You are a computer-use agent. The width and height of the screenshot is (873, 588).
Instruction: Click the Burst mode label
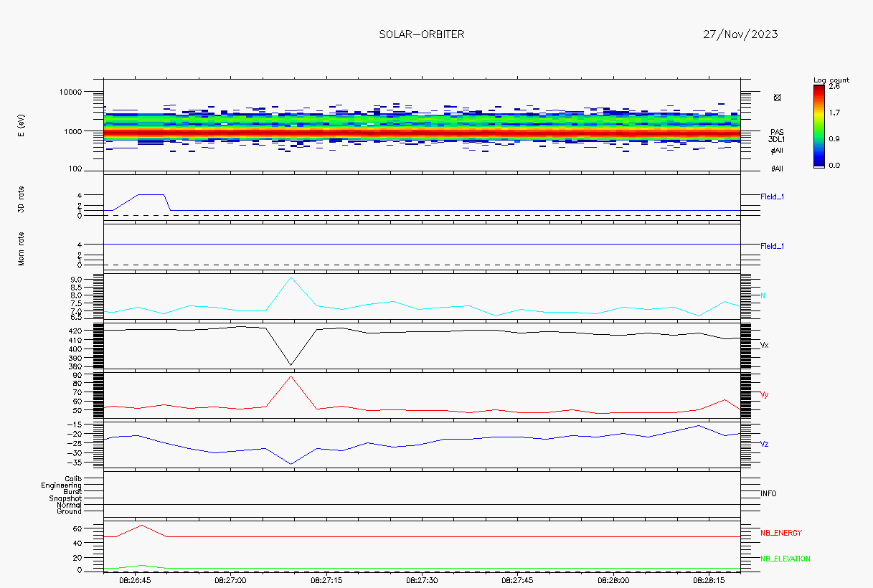coord(72,492)
